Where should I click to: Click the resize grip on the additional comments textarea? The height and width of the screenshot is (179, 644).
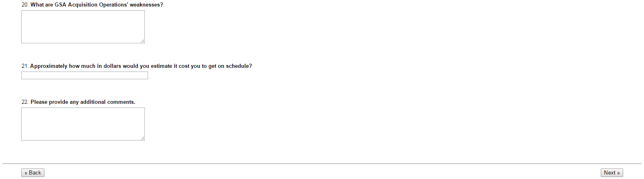pyautogui.click(x=142, y=138)
